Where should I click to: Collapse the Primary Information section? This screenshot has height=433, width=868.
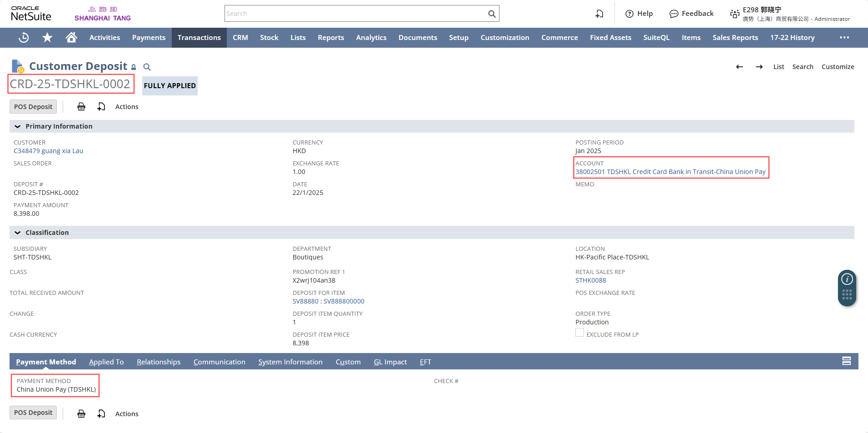point(18,126)
